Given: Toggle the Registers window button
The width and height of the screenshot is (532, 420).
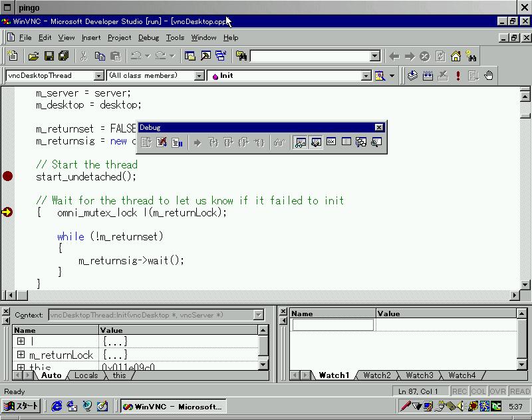Looking at the screenshot, I should (x=331, y=142).
